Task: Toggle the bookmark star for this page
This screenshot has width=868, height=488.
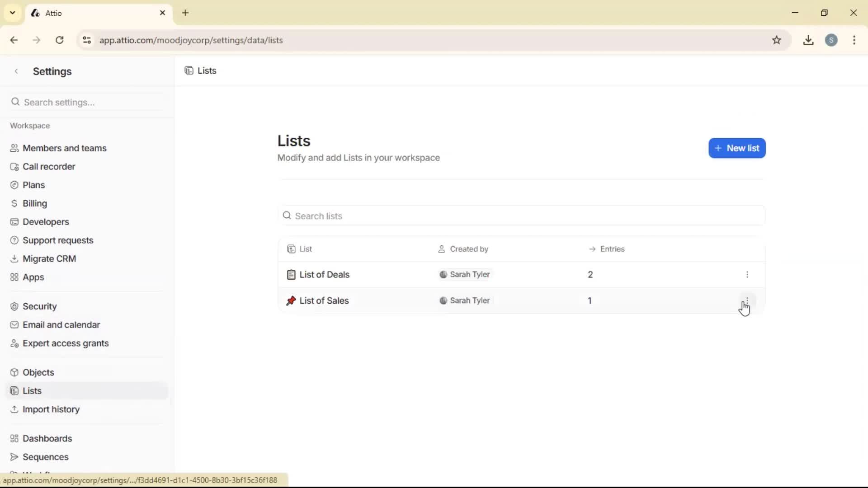Action: [777, 40]
